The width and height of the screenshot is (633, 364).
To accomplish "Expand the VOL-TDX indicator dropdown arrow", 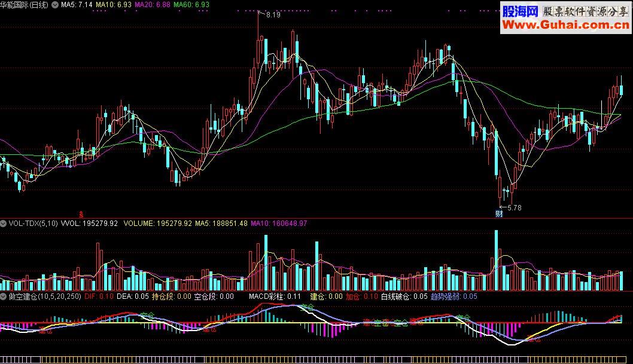I will pos(3,224).
